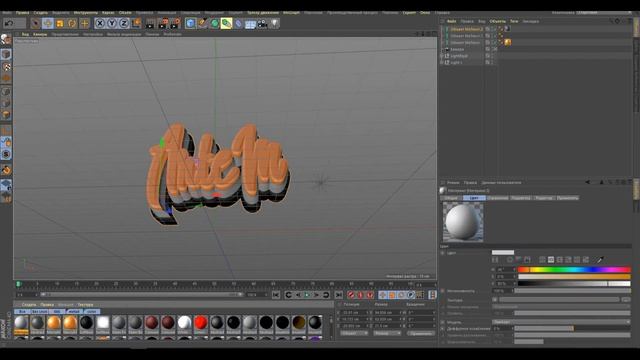Viewport: 640px width, 360px height.
Task: Click the white color swatch beside Color
Action: 503,253
